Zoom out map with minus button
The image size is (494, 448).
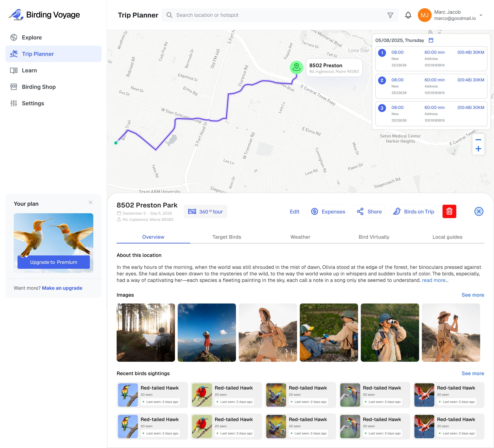tap(478, 140)
